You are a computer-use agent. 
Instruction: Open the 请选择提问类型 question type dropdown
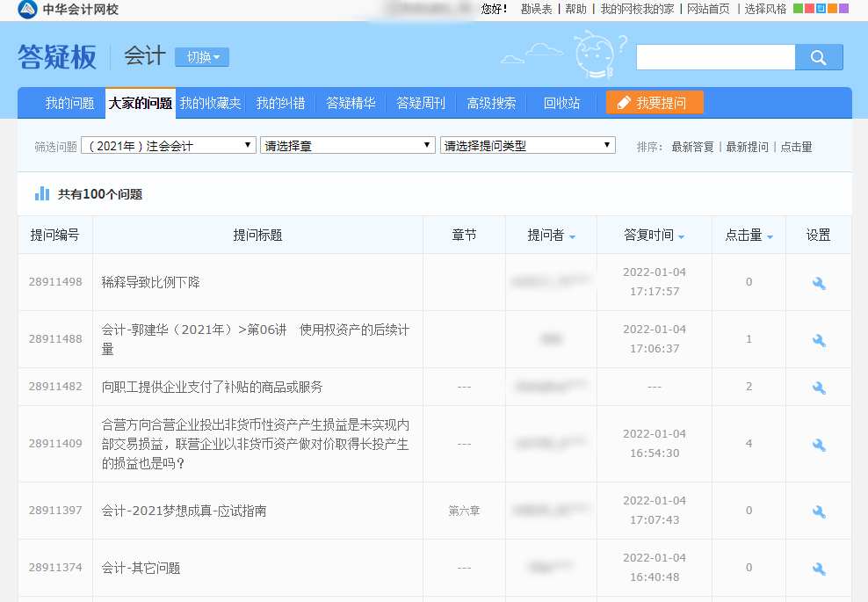click(x=526, y=145)
